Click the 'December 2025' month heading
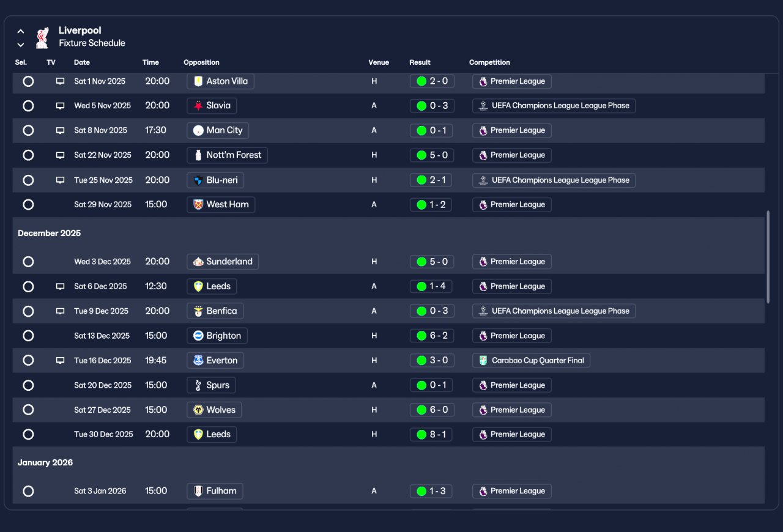 click(49, 234)
